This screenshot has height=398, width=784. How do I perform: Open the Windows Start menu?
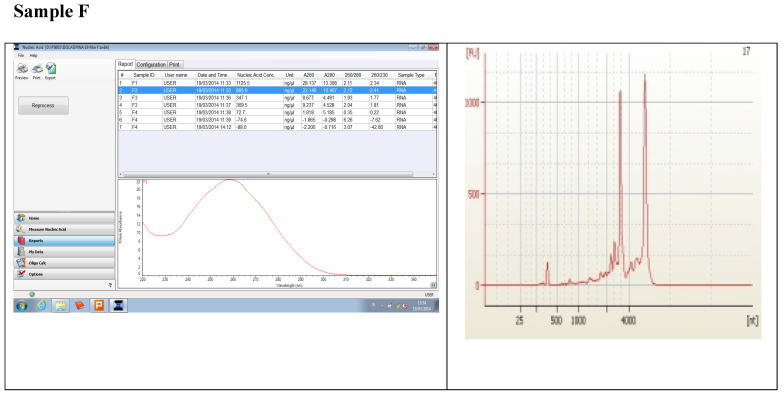21,306
